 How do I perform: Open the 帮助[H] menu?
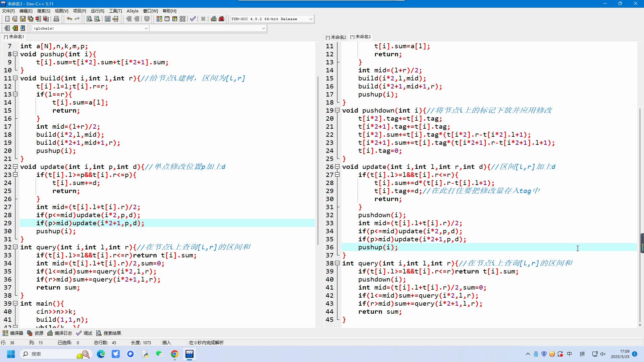point(169,11)
